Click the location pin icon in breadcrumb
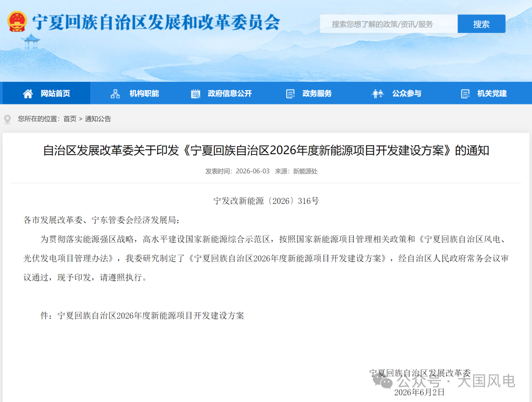 pyautogui.click(x=7, y=119)
